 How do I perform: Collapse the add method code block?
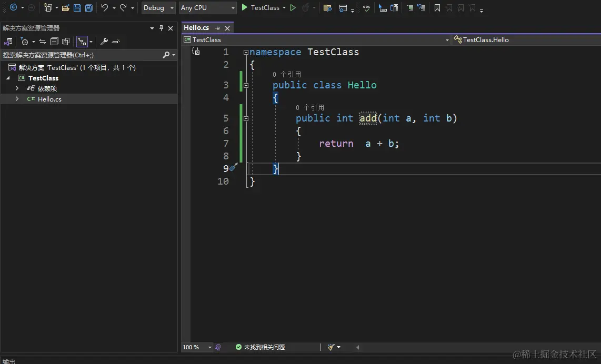coord(246,119)
